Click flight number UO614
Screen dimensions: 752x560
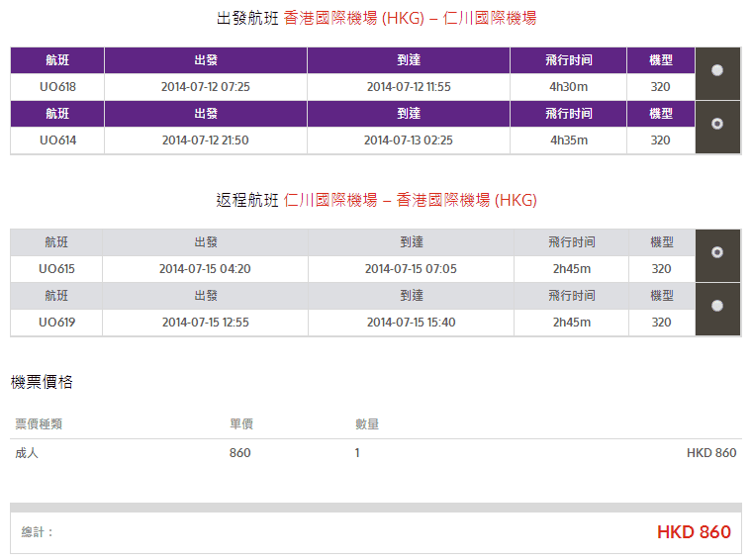pyautogui.click(x=57, y=140)
